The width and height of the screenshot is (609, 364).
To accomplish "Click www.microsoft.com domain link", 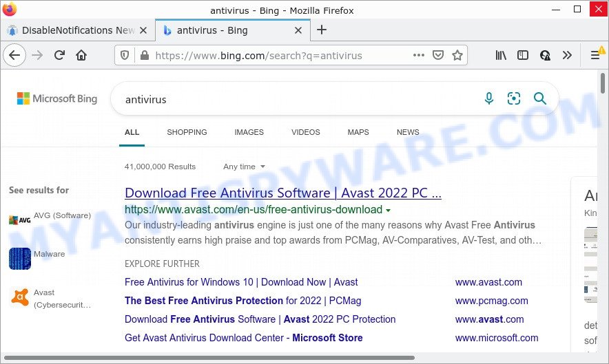I will click(497, 338).
